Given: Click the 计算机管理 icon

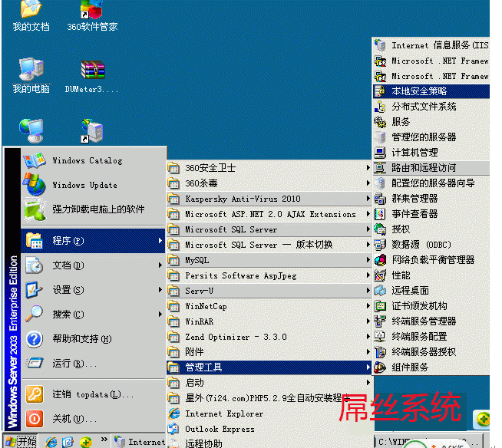Looking at the screenshot, I should pyautogui.click(x=380, y=153).
